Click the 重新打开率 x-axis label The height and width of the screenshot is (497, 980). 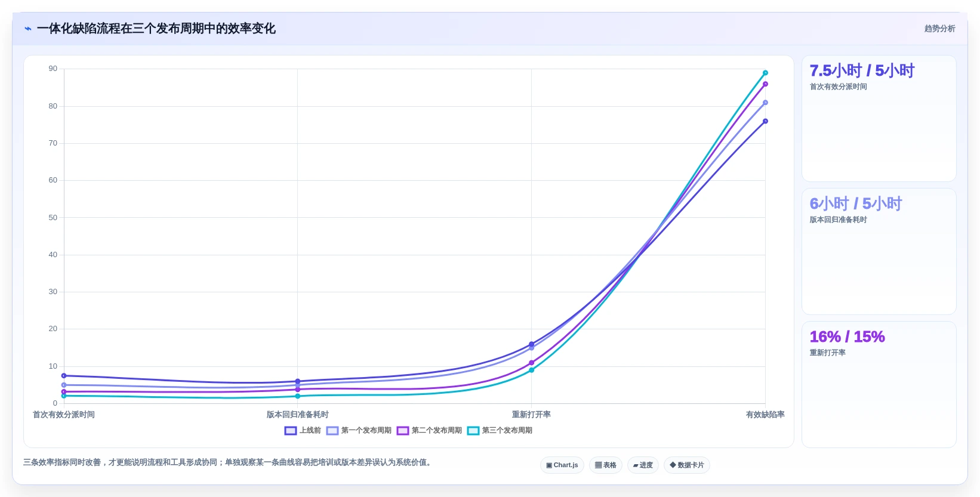(531, 415)
